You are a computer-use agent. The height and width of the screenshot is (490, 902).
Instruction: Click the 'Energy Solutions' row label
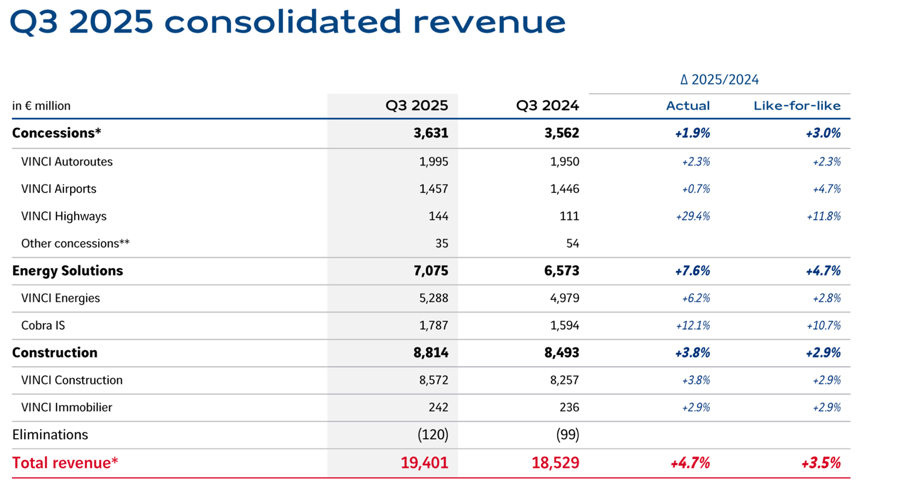(67, 271)
